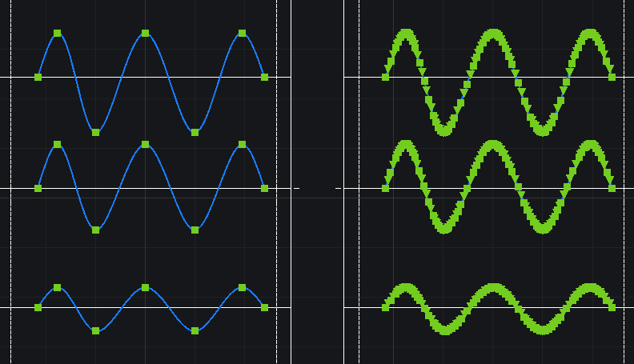
Task: Select first trough keyframe on top-left curve
Action: tap(95, 132)
